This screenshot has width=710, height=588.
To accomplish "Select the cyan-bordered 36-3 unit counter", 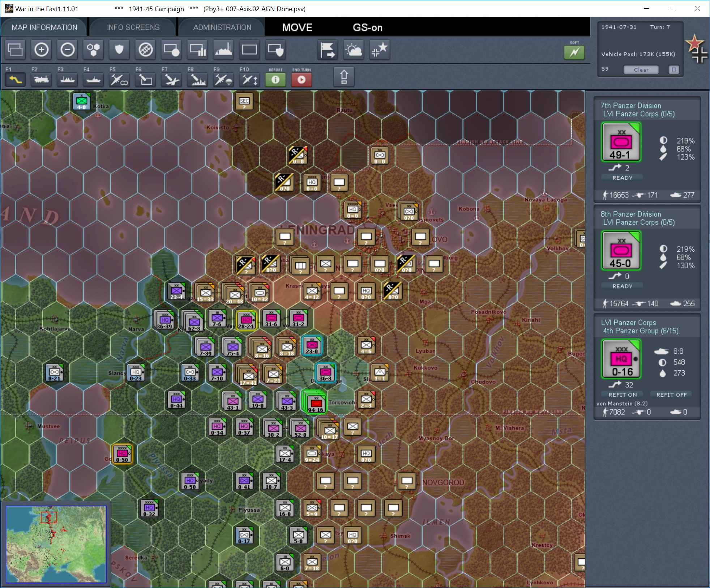I will (325, 372).
